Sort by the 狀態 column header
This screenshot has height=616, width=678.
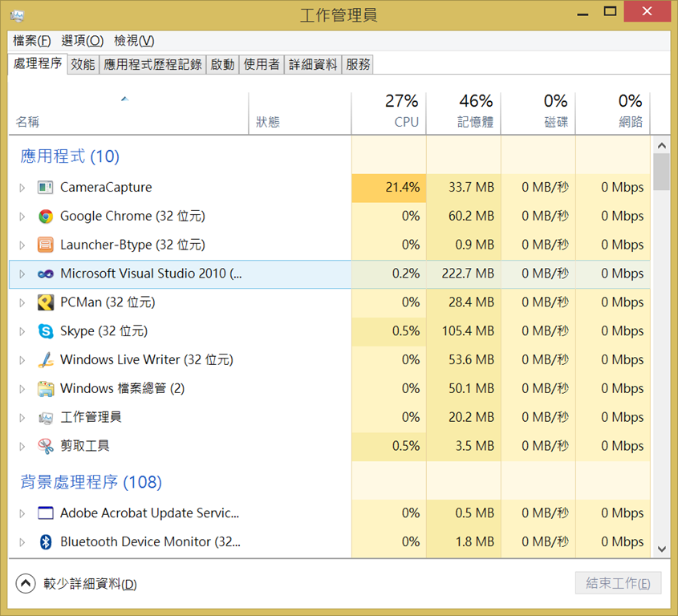(300, 112)
